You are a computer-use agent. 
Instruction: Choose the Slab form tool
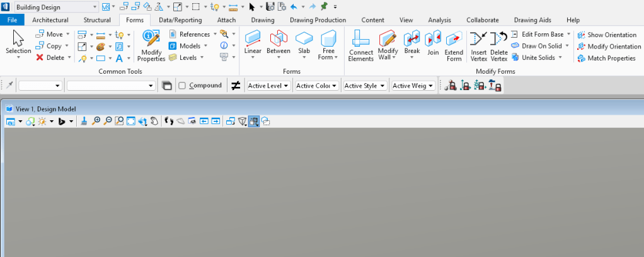pyautogui.click(x=304, y=45)
